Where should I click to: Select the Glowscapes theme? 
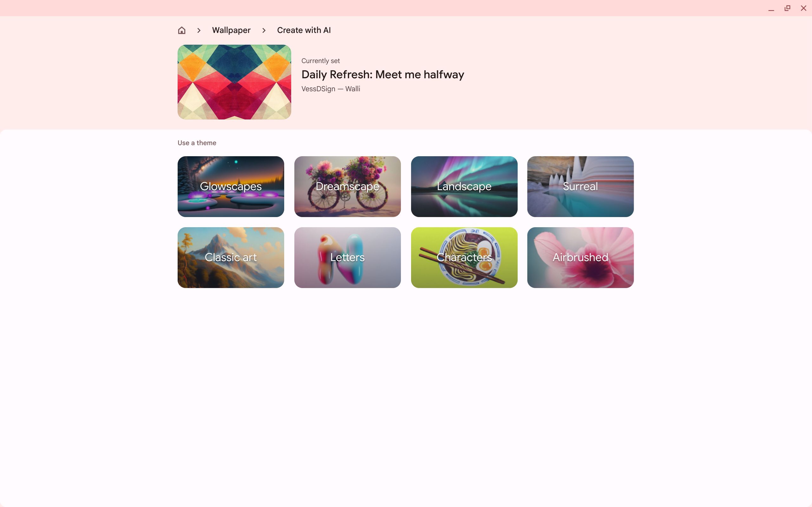coord(230,186)
